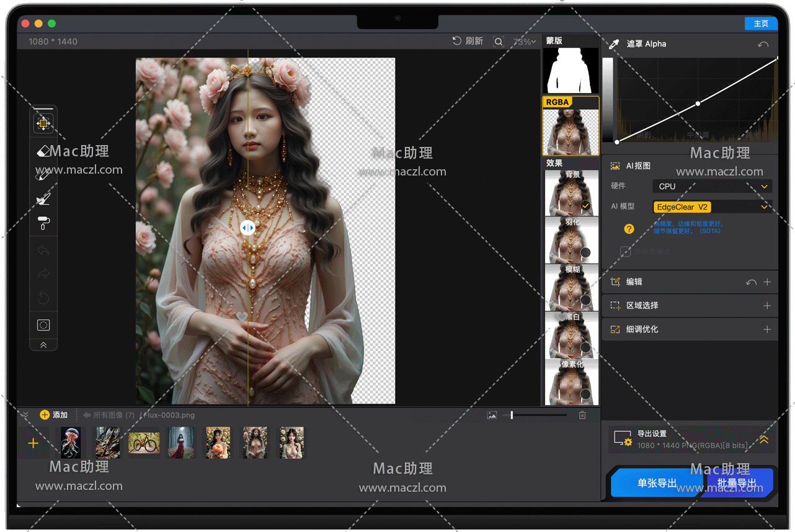Select the move/transform tool in left toolbar
The image size is (795, 532).
click(43, 123)
